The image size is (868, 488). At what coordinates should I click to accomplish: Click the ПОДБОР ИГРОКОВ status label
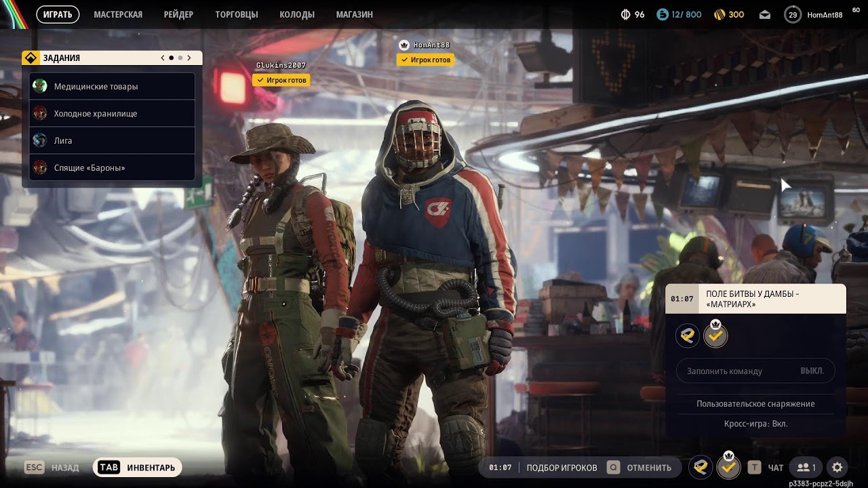click(x=561, y=467)
